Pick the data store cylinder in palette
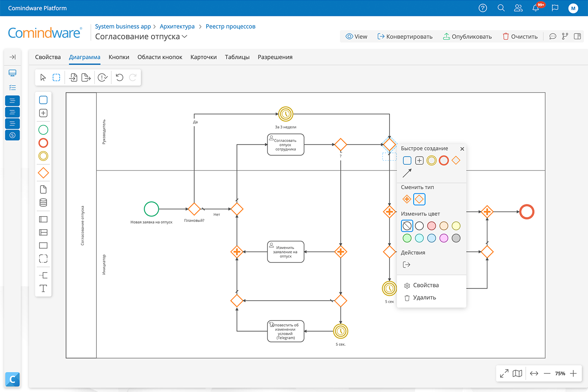Image resolution: width=588 pixels, height=392 pixels. pos(43,203)
